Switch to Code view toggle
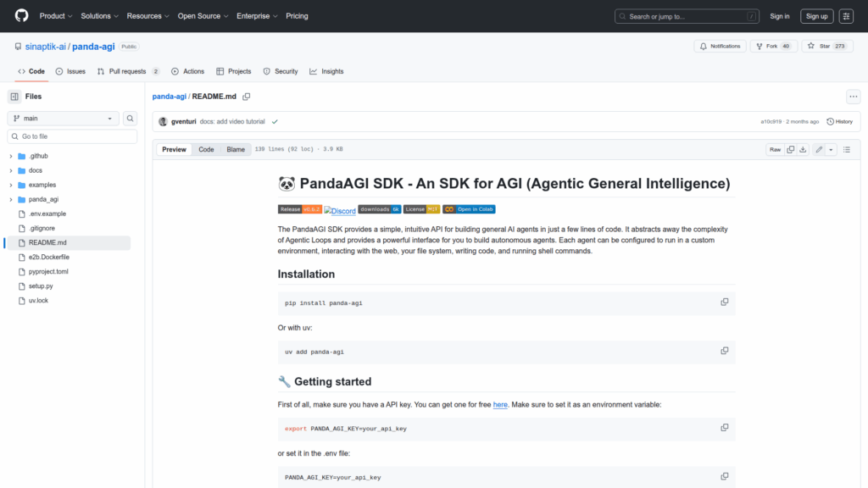Screen dimensions: 868x488 (206, 150)
